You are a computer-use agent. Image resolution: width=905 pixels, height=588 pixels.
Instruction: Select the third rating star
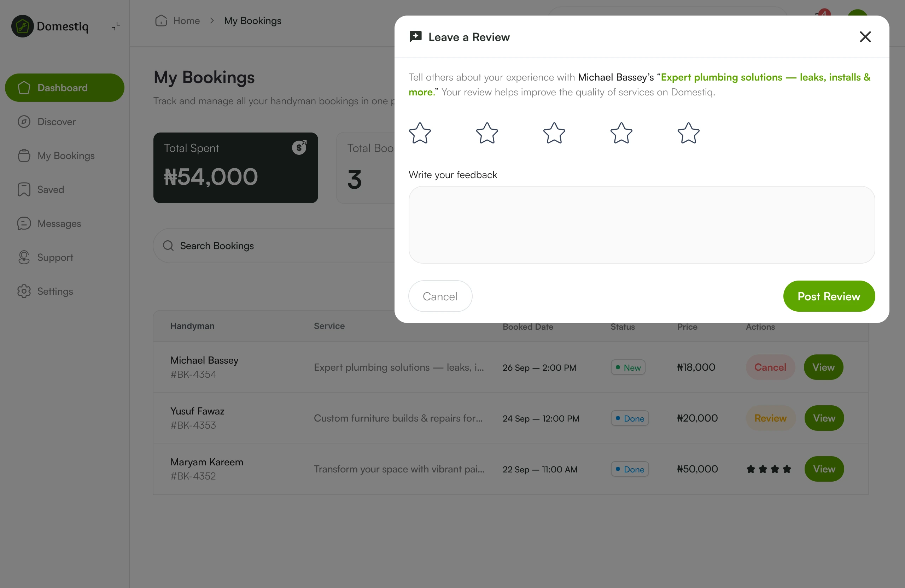point(554,133)
